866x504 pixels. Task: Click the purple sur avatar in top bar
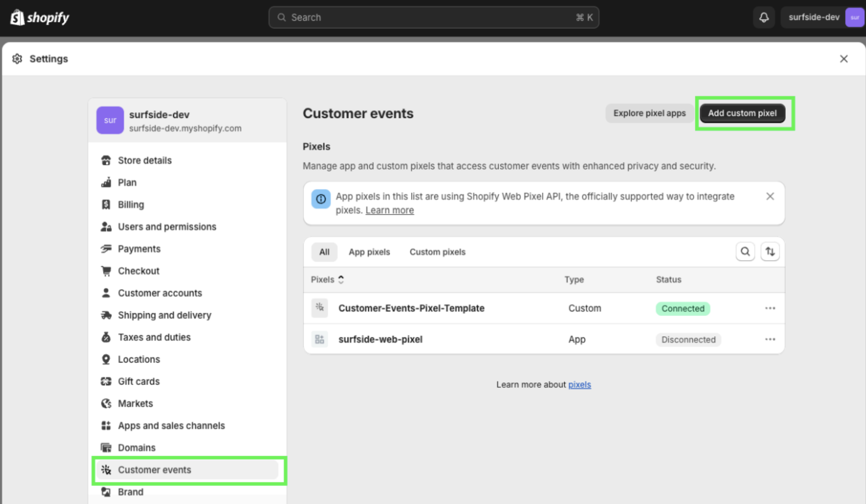point(855,17)
